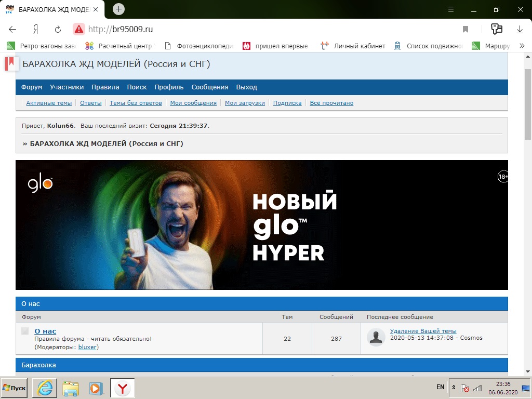Click the Cosmos user avatar icon
532x399 pixels.
376,337
